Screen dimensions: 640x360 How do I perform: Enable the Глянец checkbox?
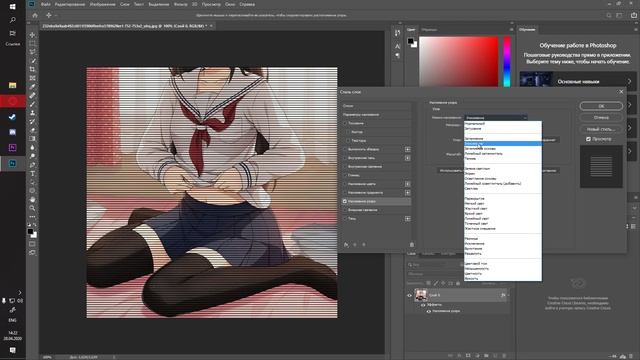[345, 175]
